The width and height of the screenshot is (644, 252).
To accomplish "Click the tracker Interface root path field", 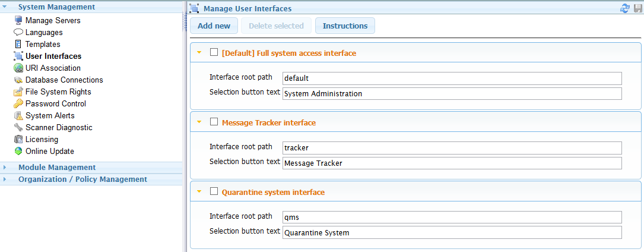I will click(452, 147).
